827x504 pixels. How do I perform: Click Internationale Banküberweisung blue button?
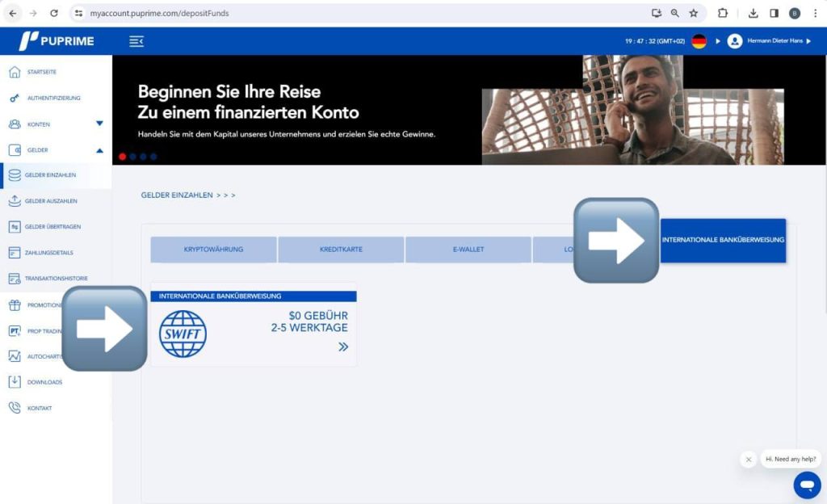[723, 241]
